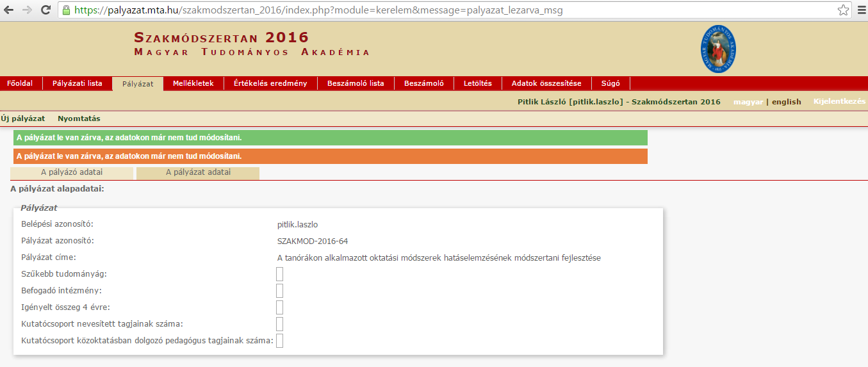This screenshot has width=868, height=367.
Task: Open the Súgó help menu
Action: [610, 83]
